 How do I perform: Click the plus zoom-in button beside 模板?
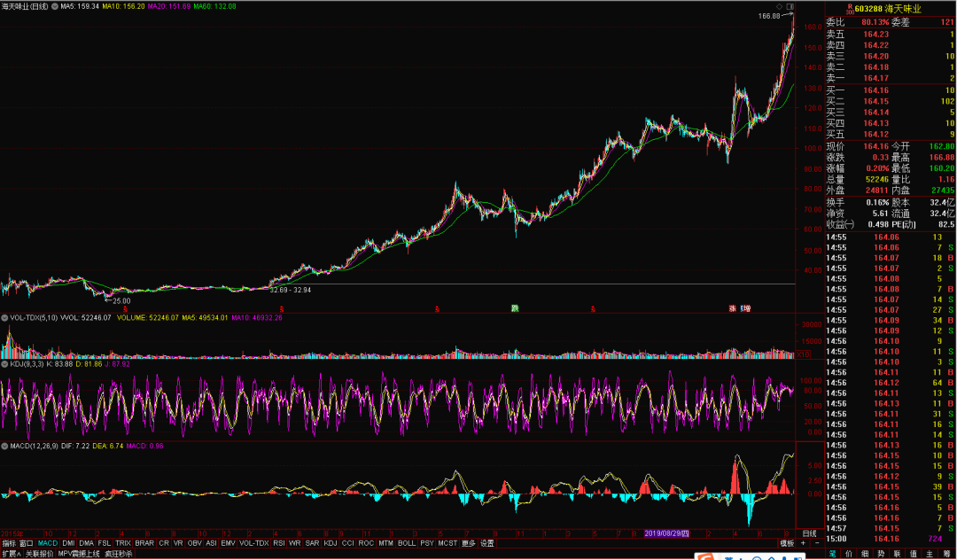tap(804, 543)
